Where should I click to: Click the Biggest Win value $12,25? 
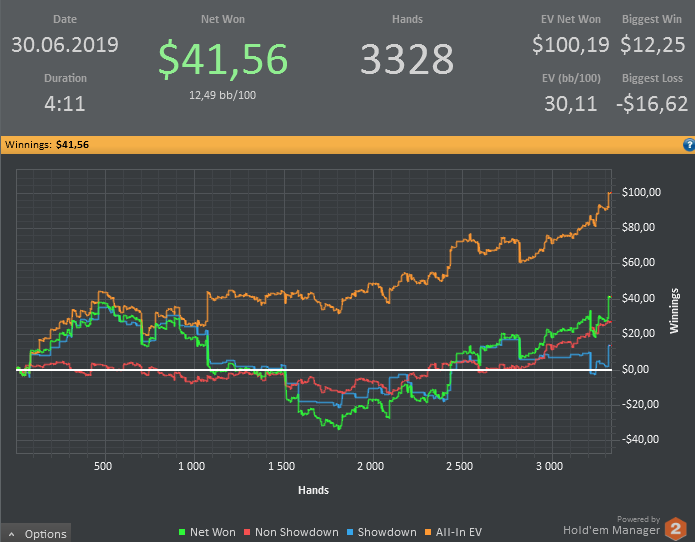652,45
